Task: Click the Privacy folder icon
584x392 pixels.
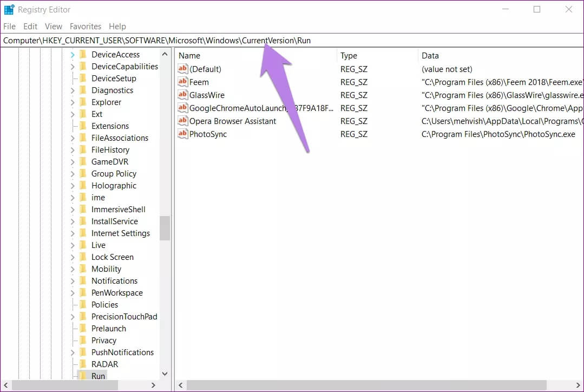Action: (83, 340)
